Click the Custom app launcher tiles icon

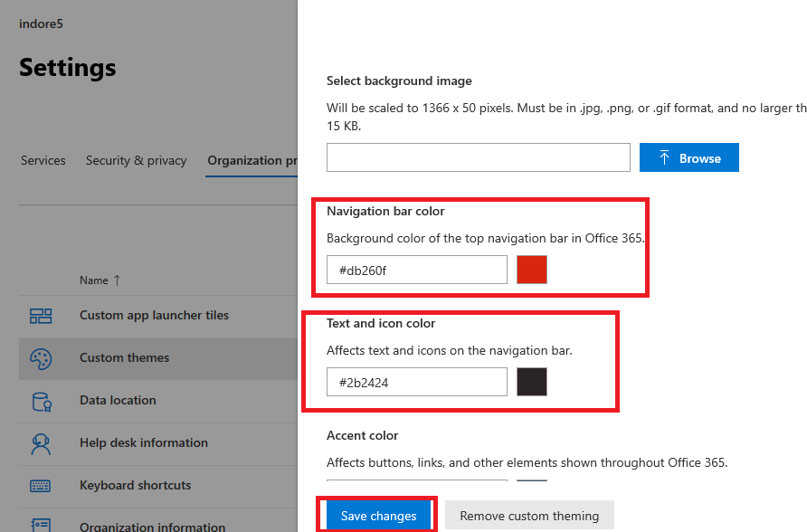click(x=41, y=316)
